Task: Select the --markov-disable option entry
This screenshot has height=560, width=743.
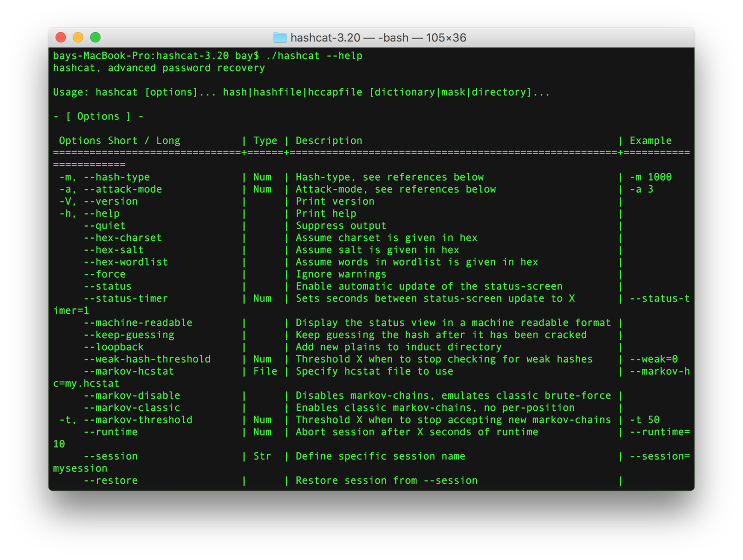Action: pos(132,395)
